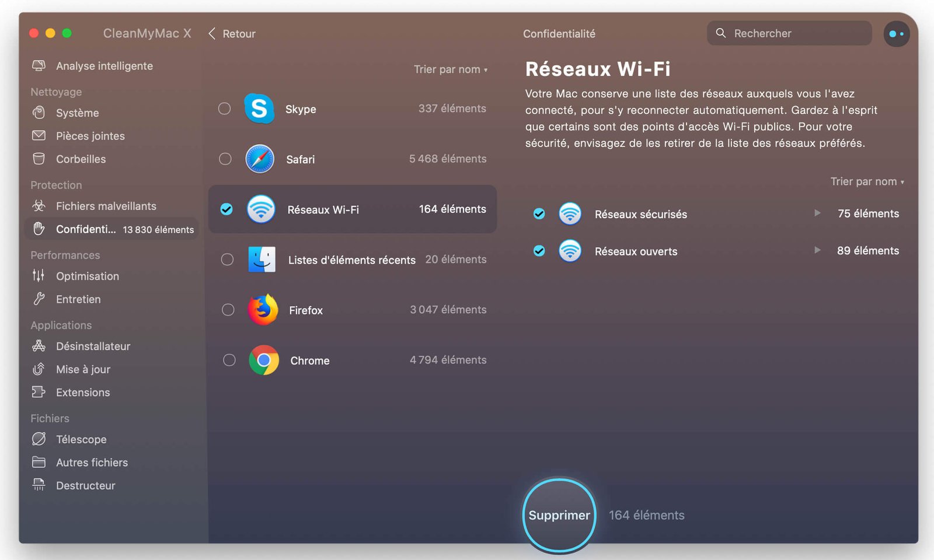934x560 pixels.
Task: Uncheck Réseaux ouverts checkbox
Action: (539, 251)
